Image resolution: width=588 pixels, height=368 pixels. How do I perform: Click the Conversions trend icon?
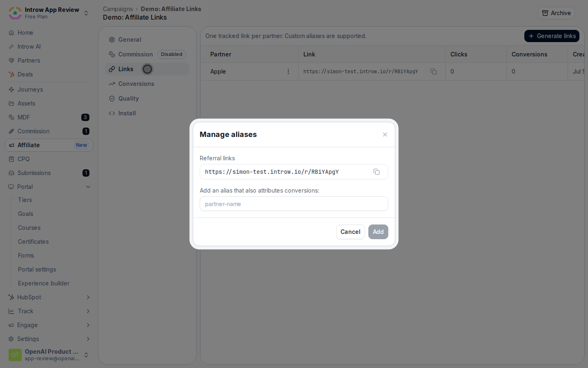(x=112, y=84)
